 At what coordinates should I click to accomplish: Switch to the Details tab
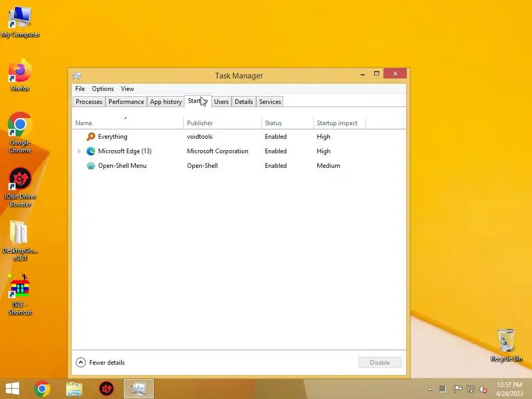244,102
